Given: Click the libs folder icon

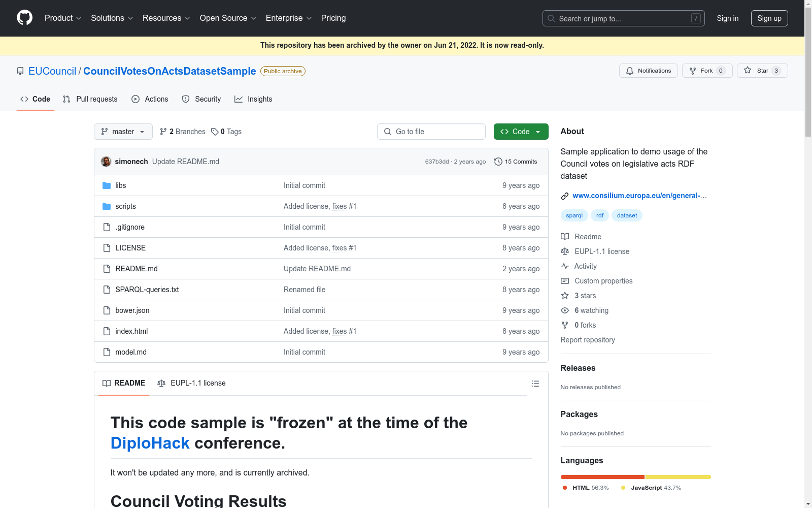Looking at the screenshot, I should point(107,185).
